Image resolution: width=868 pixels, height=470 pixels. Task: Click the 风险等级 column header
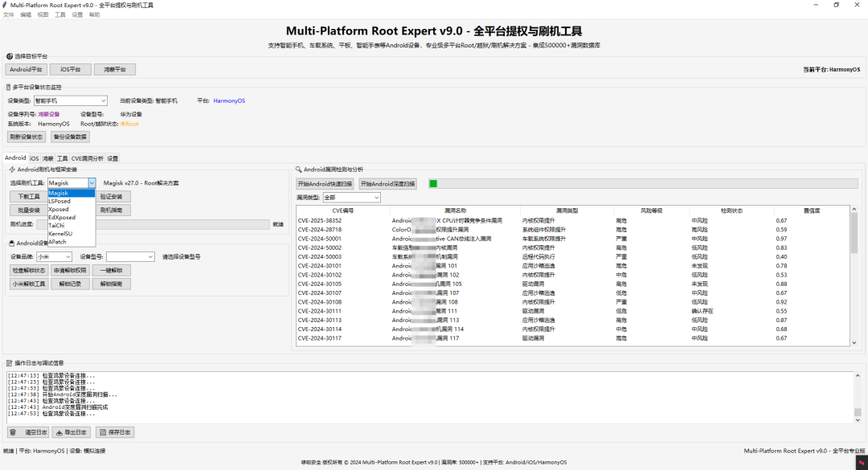tap(652, 211)
